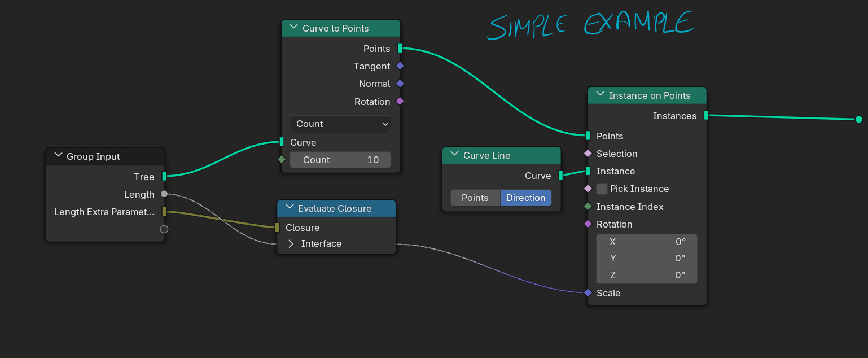Click Rotation output socket on Curve to Points
Image resolution: width=868 pixels, height=358 pixels.
tap(400, 102)
